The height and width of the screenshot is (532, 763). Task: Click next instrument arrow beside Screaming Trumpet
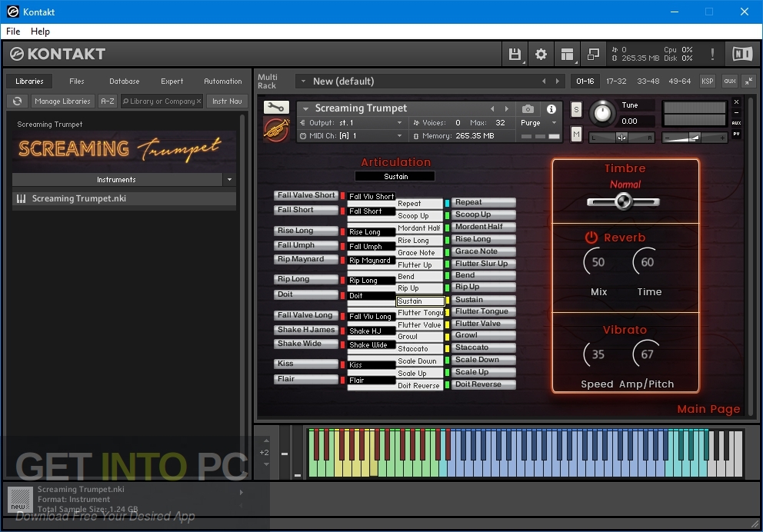(x=507, y=108)
